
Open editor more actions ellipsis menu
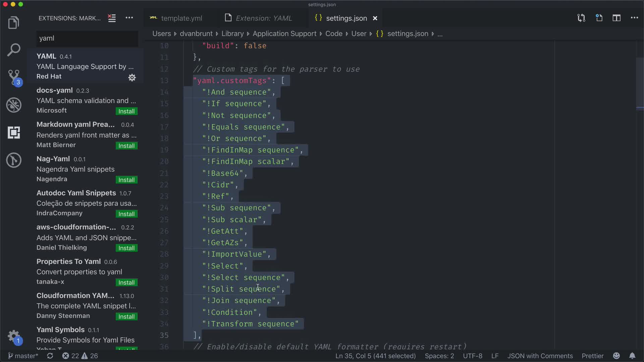(x=634, y=18)
